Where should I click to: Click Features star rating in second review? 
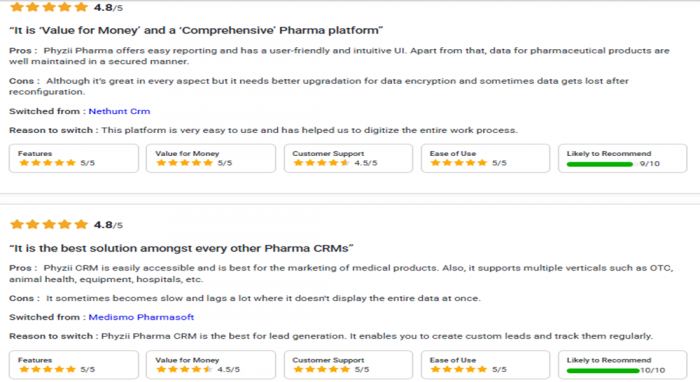point(47,369)
